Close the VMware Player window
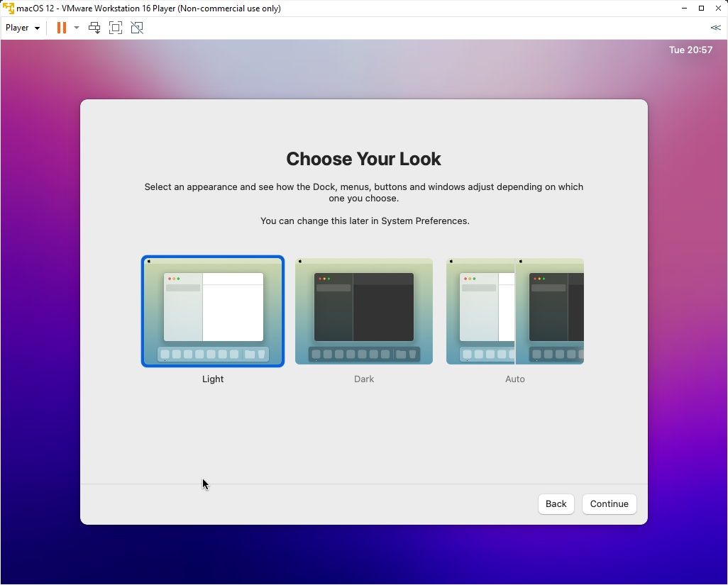728x585 pixels. coord(718,9)
